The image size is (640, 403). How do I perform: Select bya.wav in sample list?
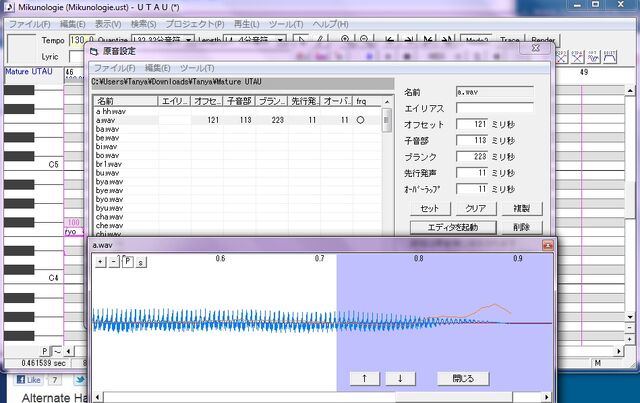pos(109,182)
